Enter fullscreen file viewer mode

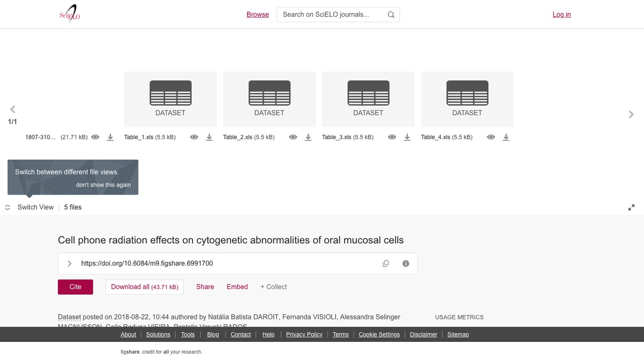coord(631,207)
